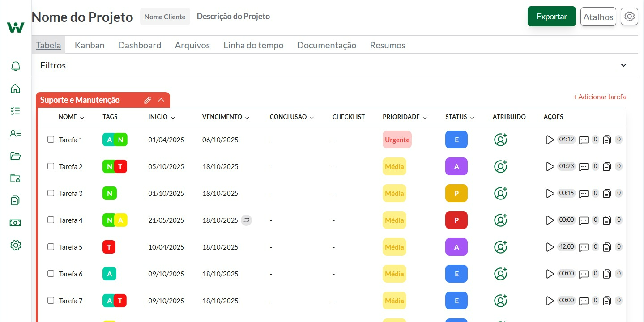Assign a user to Tarefa 2
644x322 pixels.
(x=500, y=166)
